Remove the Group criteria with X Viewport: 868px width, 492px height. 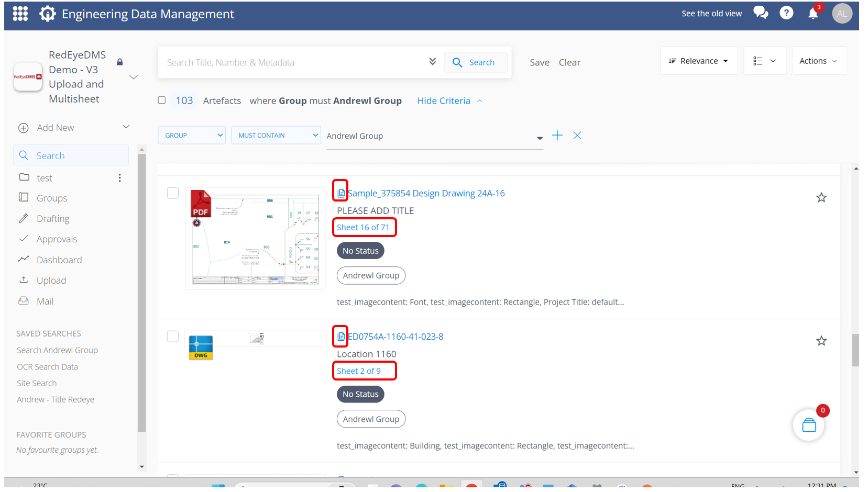pyautogui.click(x=577, y=136)
